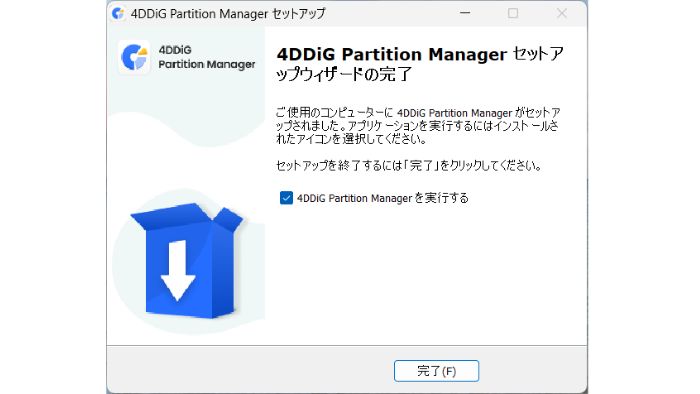Click paragraph starting 'ご使用のコンピューターに'
Viewport: 700px width, 394px height.
pos(417,126)
